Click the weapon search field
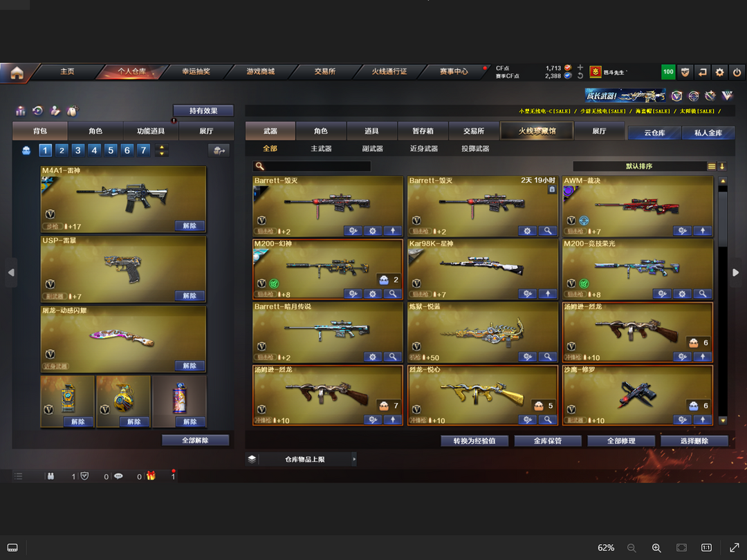 (311, 166)
